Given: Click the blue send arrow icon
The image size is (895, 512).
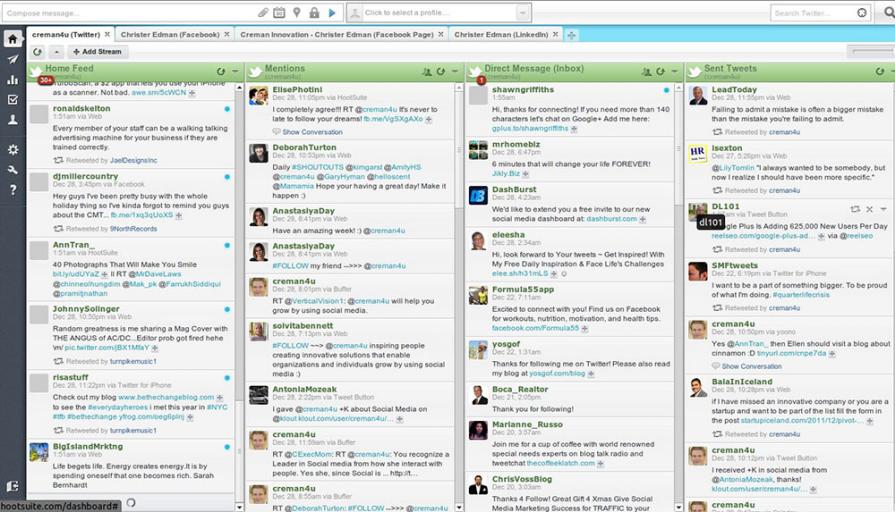Looking at the screenshot, I should point(332,13).
